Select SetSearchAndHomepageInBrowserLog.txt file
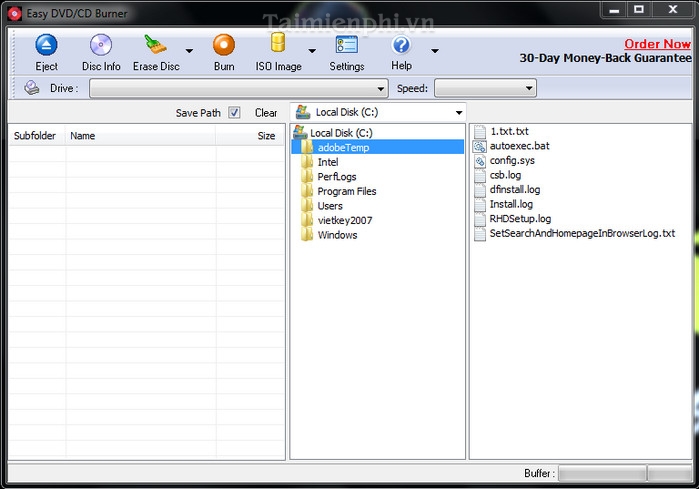 [582, 233]
